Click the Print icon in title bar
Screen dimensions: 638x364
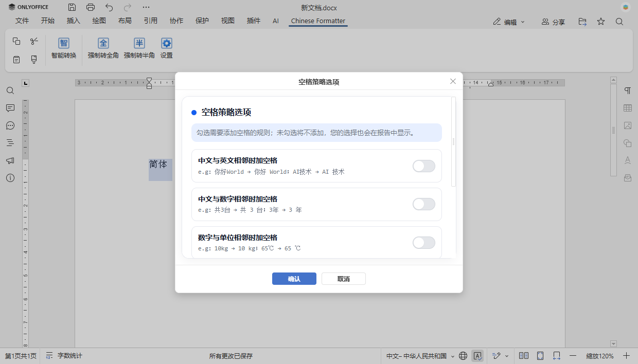pos(91,7)
